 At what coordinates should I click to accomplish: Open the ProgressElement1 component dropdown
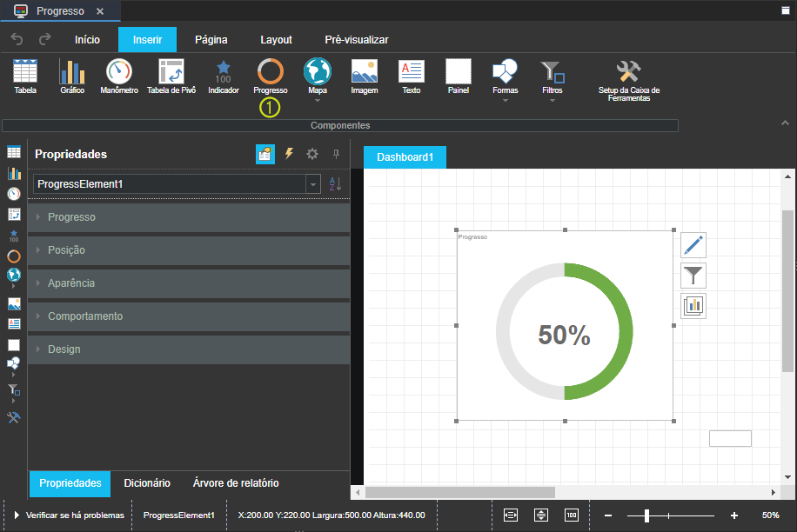click(313, 183)
